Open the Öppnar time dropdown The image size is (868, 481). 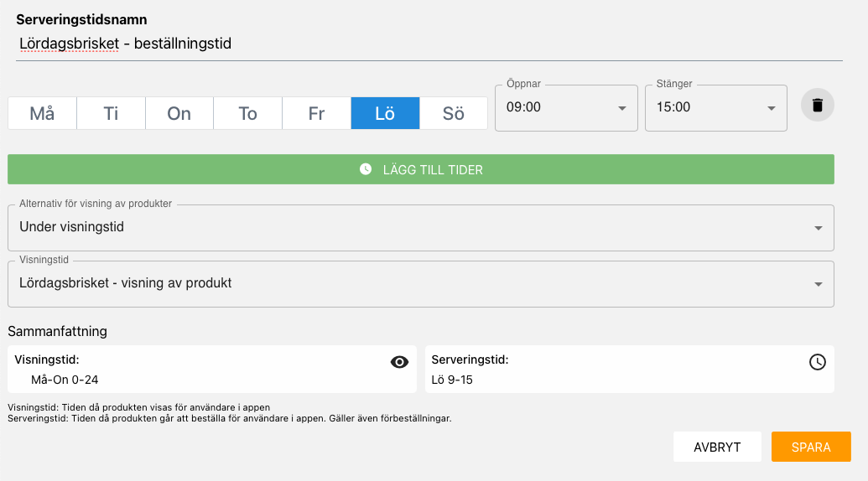click(566, 108)
